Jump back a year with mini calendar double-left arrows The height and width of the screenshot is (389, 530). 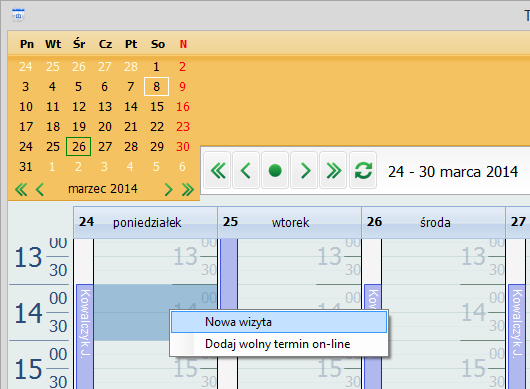(x=21, y=190)
